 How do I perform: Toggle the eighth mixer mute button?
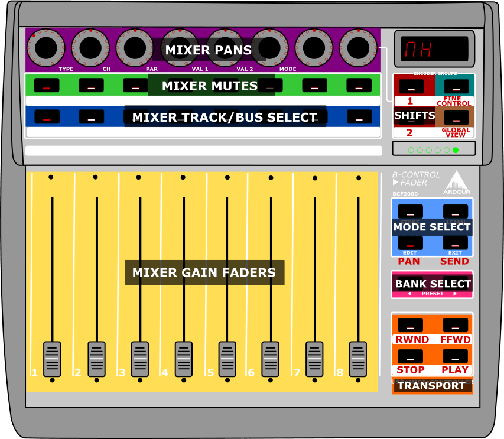359,86
